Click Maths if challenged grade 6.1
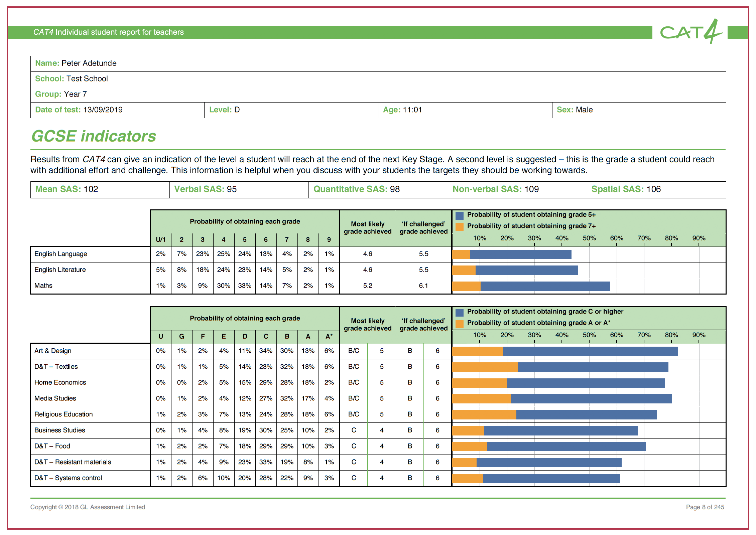This screenshot has width=756, height=535. [x=423, y=286]
